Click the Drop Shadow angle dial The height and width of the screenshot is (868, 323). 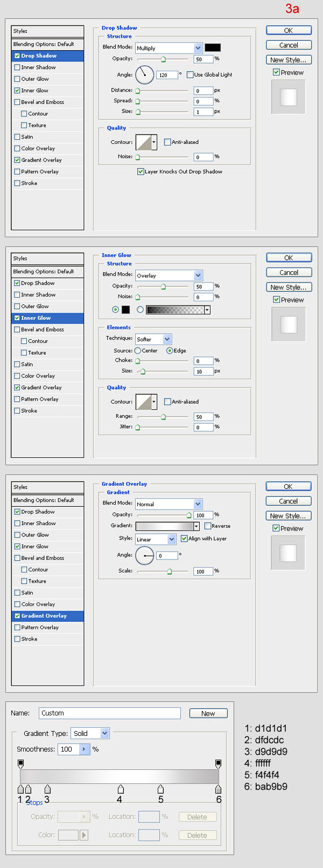144,75
